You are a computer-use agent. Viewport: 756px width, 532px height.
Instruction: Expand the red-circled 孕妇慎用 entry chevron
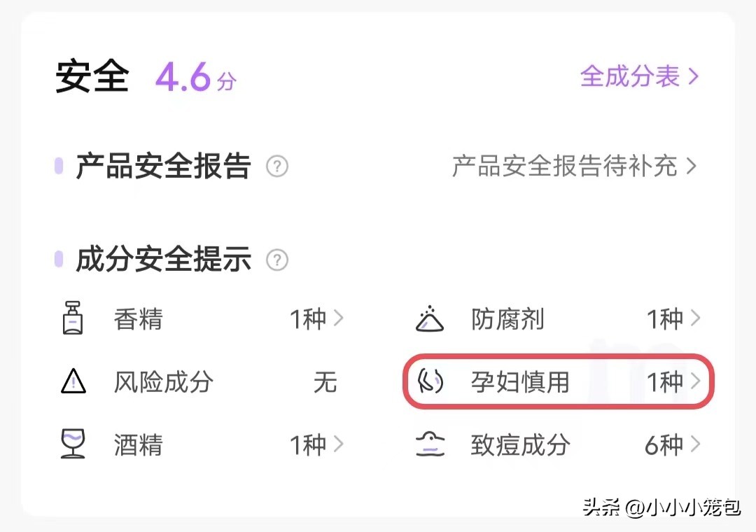(696, 381)
